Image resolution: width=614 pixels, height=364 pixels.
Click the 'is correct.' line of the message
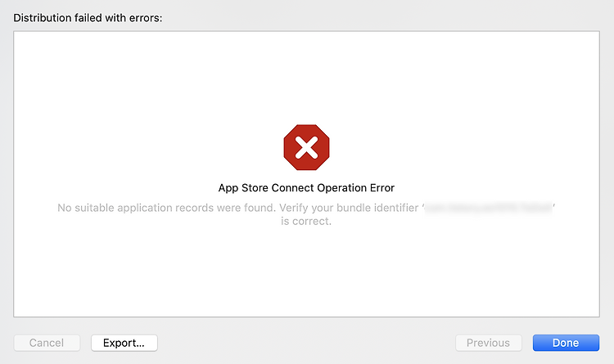[x=306, y=221]
